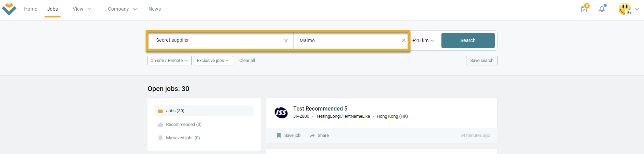The width and height of the screenshot is (644, 154).
Task: Open the notifications bell
Action: click(x=602, y=9)
